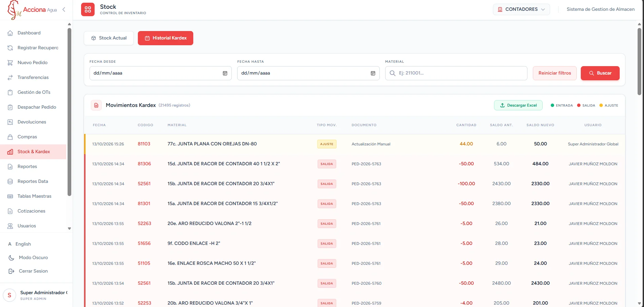This screenshot has width=644, height=307.
Task: Download data with Descargar Excel
Action: pos(518,105)
